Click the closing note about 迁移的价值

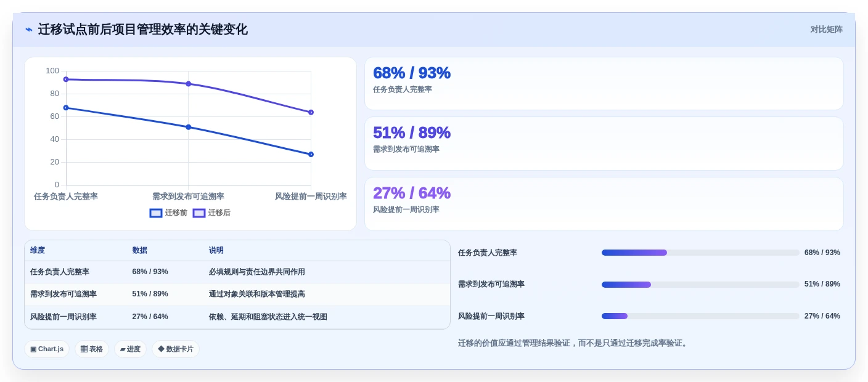click(x=573, y=343)
